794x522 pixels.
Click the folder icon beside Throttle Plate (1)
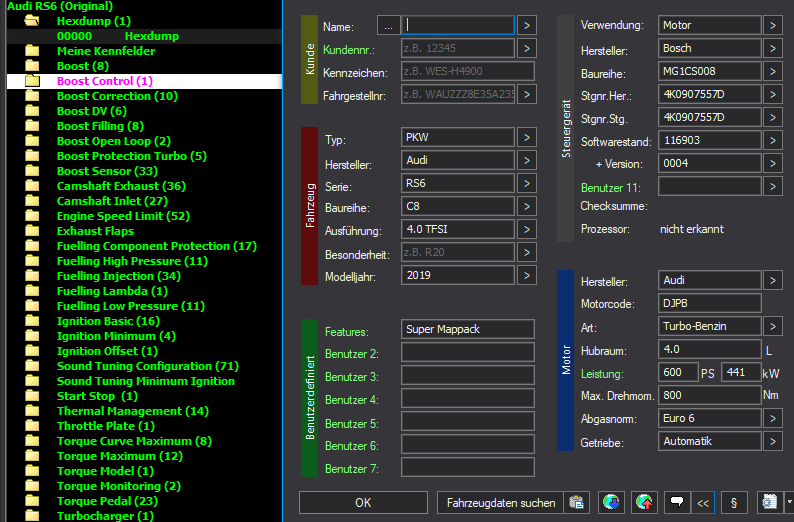pyautogui.click(x=32, y=426)
